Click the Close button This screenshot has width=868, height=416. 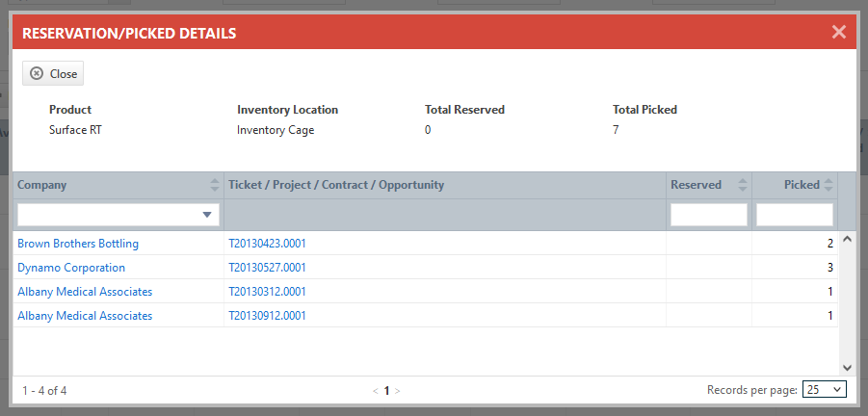[53, 73]
